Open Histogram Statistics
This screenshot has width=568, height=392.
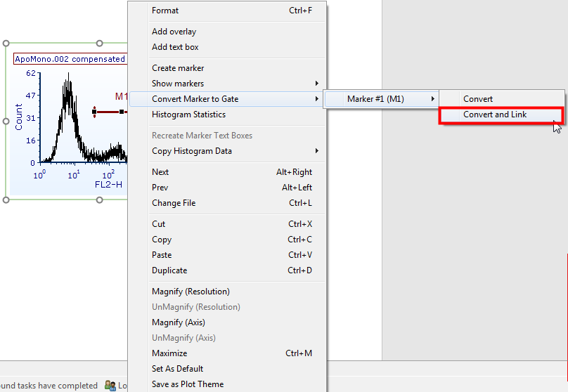pyautogui.click(x=188, y=115)
